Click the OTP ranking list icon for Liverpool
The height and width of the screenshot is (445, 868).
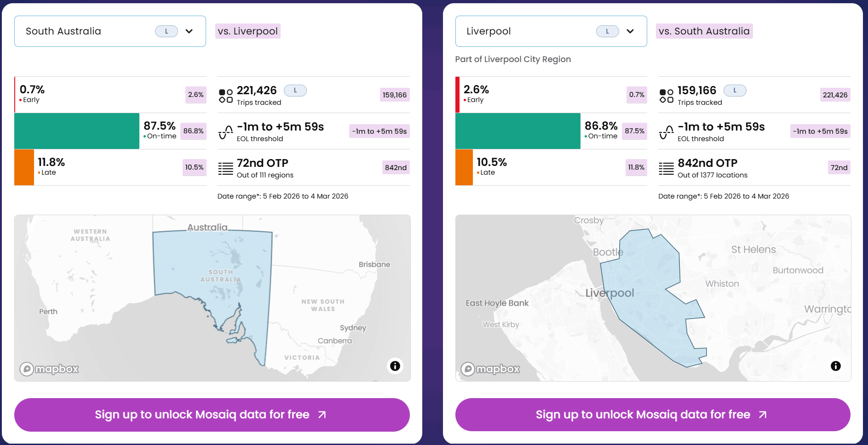[666, 168]
